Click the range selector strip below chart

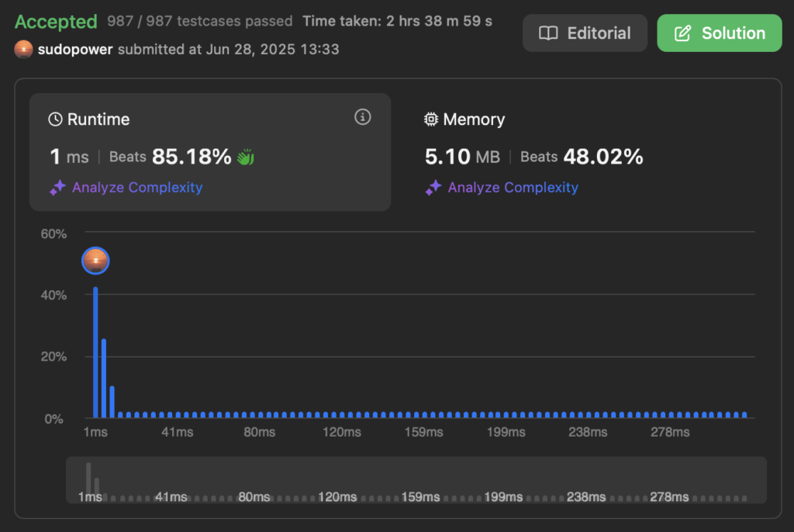[x=416, y=480]
